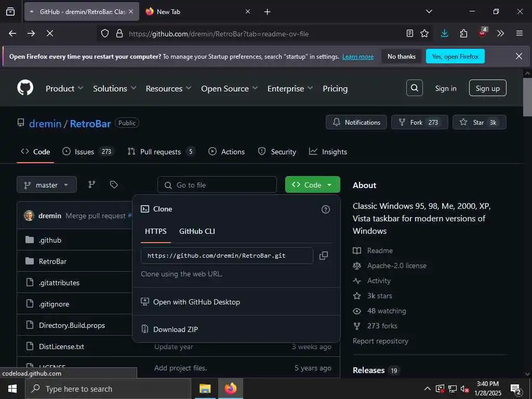Click Firefox icon in the taskbar
This screenshot has height=399, width=532.
point(230,389)
